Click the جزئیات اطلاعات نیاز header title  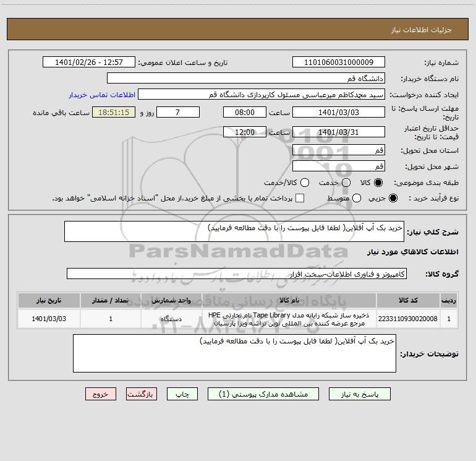tap(421, 30)
